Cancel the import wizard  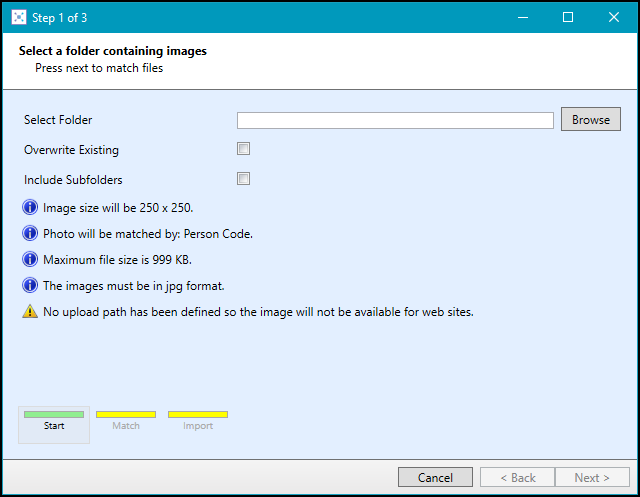435,477
